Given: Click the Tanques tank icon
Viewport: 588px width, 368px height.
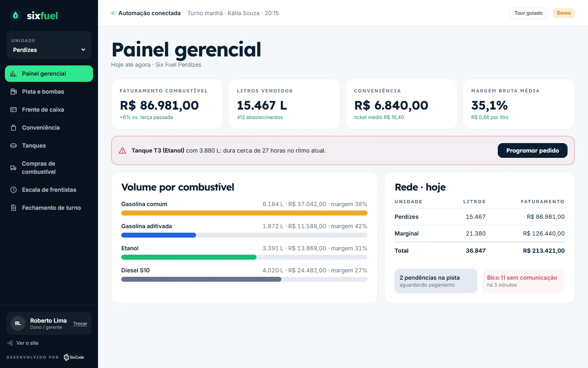Looking at the screenshot, I should point(13,146).
